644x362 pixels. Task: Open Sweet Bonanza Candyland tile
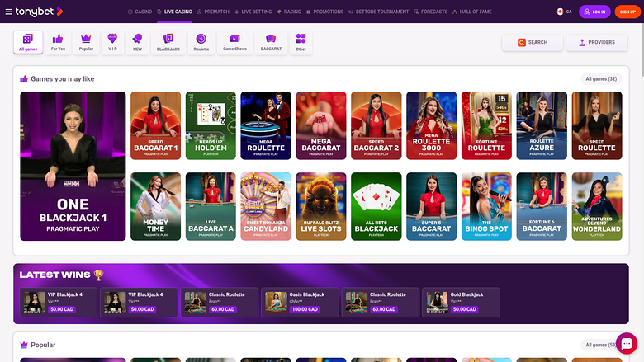pyautogui.click(x=266, y=206)
